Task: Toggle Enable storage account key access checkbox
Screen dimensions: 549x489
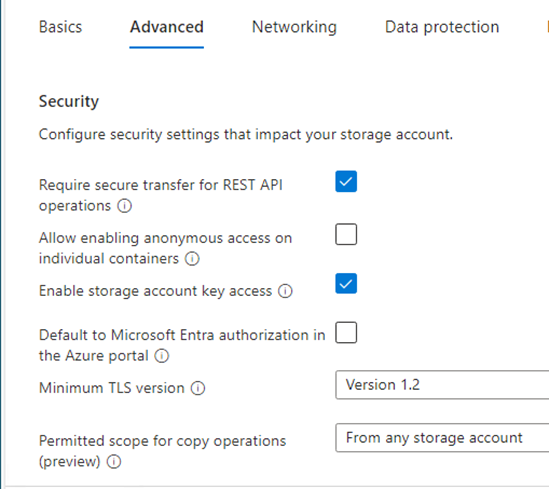Action: (x=346, y=283)
